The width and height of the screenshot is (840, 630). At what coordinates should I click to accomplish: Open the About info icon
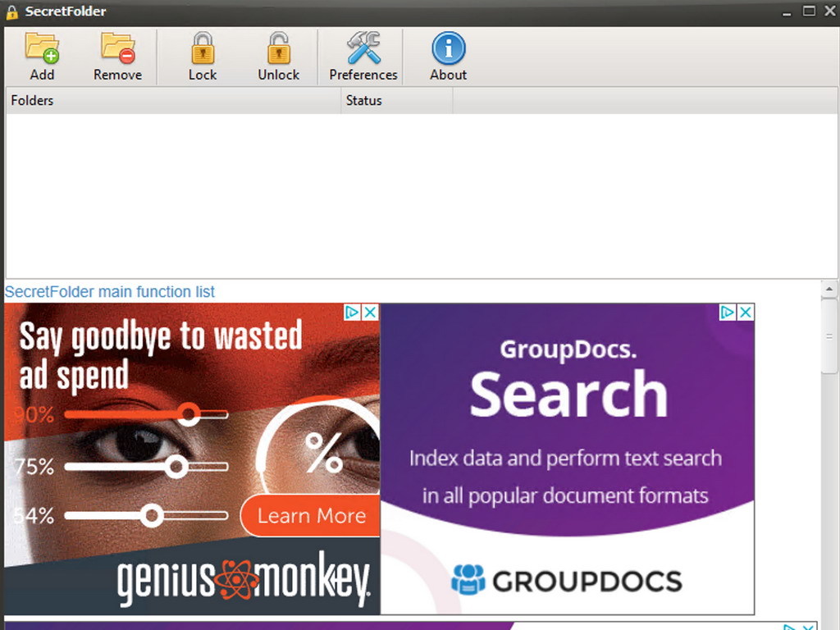pos(449,48)
